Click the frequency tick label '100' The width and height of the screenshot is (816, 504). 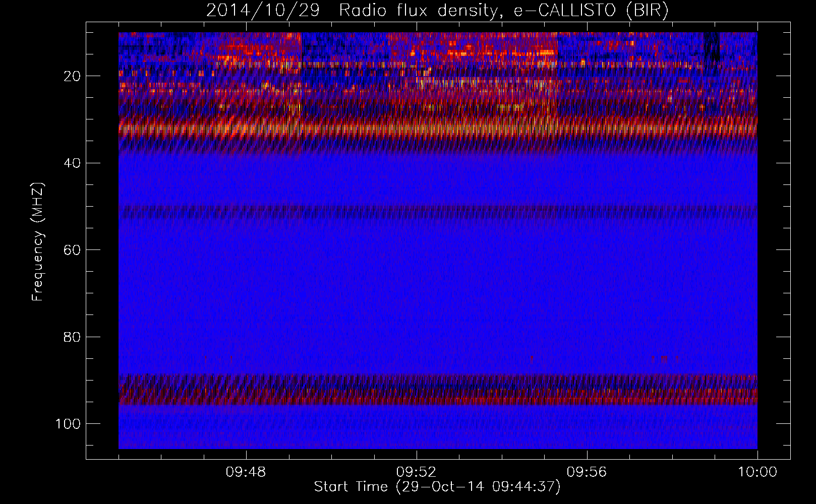tap(69, 424)
